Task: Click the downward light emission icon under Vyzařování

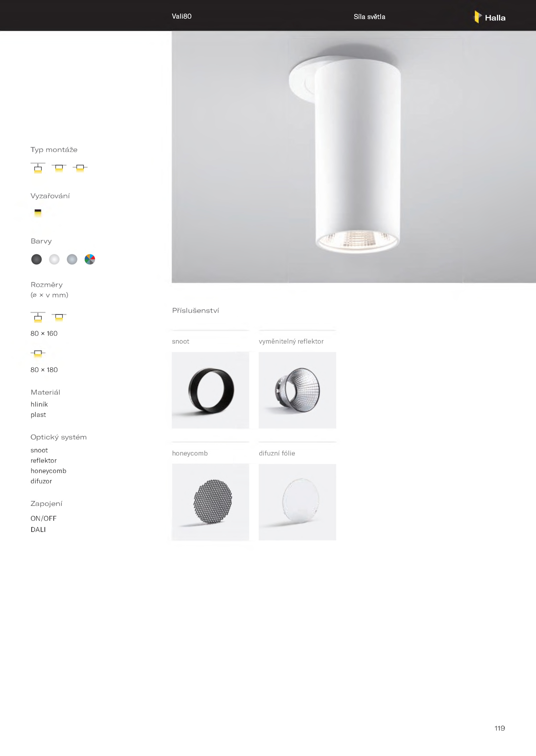Action: [38, 213]
